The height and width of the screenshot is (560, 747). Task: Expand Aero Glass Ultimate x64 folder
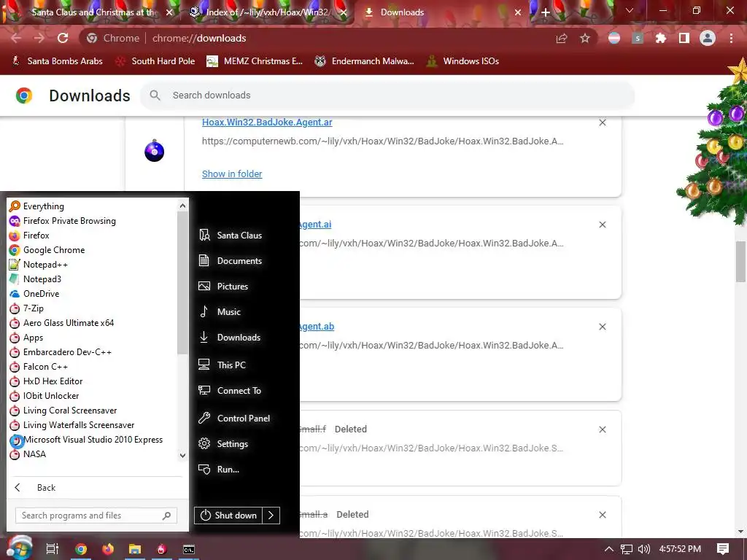(x=93, y=323)
